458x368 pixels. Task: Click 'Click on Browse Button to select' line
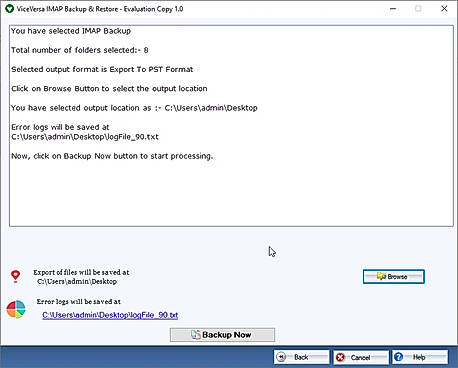pos(109,89)
